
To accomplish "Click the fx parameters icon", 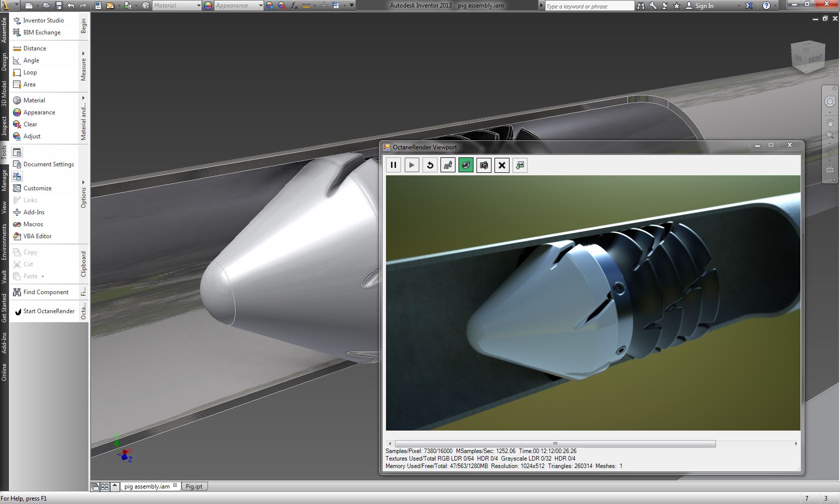I will 294,5.
